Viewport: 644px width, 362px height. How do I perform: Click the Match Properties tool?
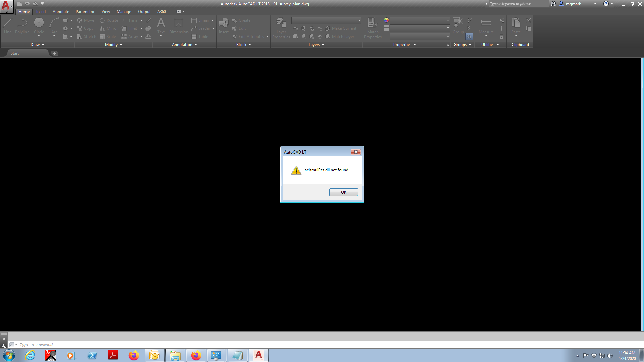(373, 28)
